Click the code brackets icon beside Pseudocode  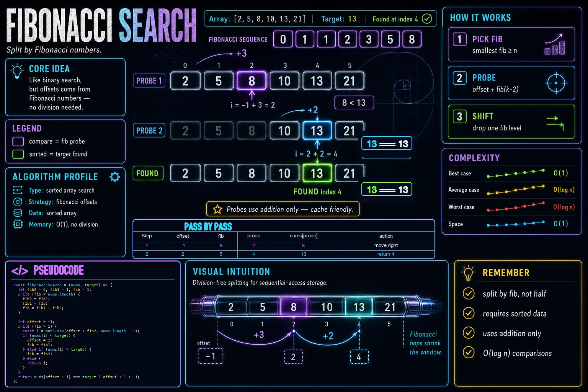pos(20,271)
